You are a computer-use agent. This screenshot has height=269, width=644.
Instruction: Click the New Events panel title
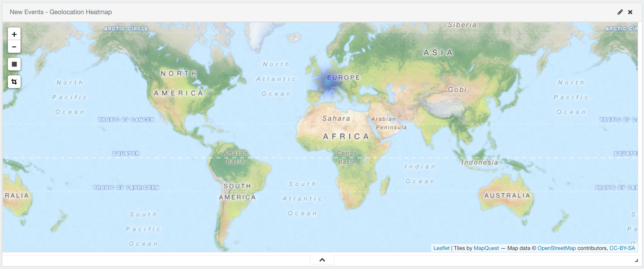(61, 12)
